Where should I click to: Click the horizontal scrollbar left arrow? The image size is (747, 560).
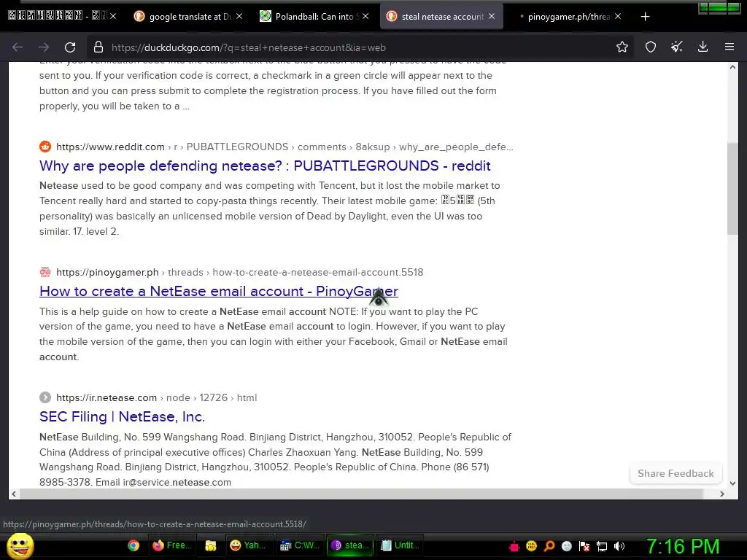14,494
